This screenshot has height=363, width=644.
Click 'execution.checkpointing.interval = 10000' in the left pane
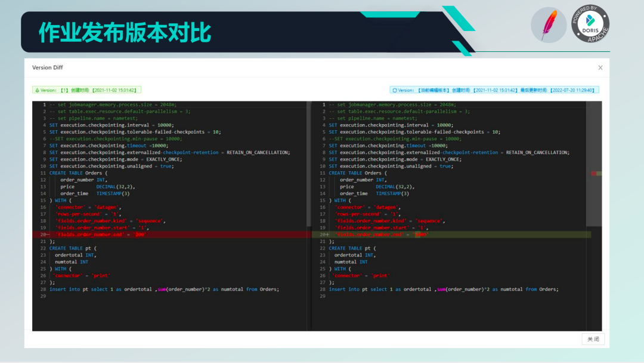[117, 125]
